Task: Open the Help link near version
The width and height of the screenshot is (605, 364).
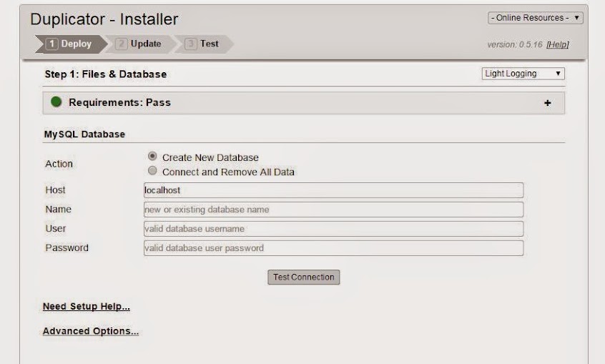Action: click(x=558, y=45)
